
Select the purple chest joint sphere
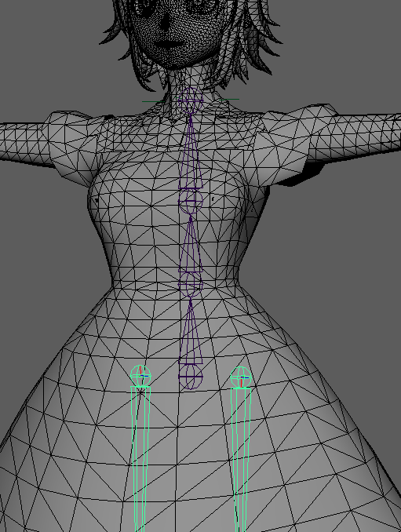click(x=191, y=202)
